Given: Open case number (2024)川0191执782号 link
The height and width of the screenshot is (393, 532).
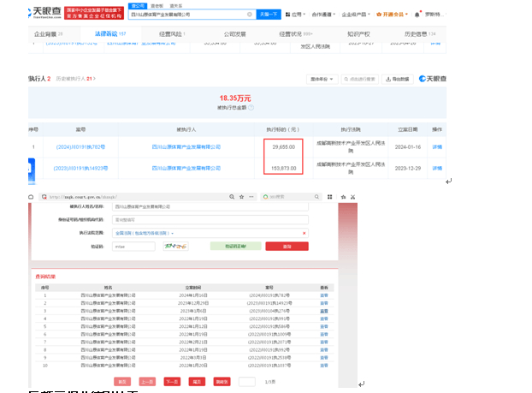Looking at the screenshot, I should click(80, 147).
